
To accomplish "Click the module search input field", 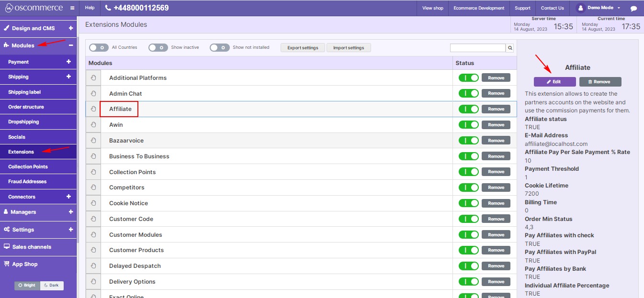I will [478, 48].
